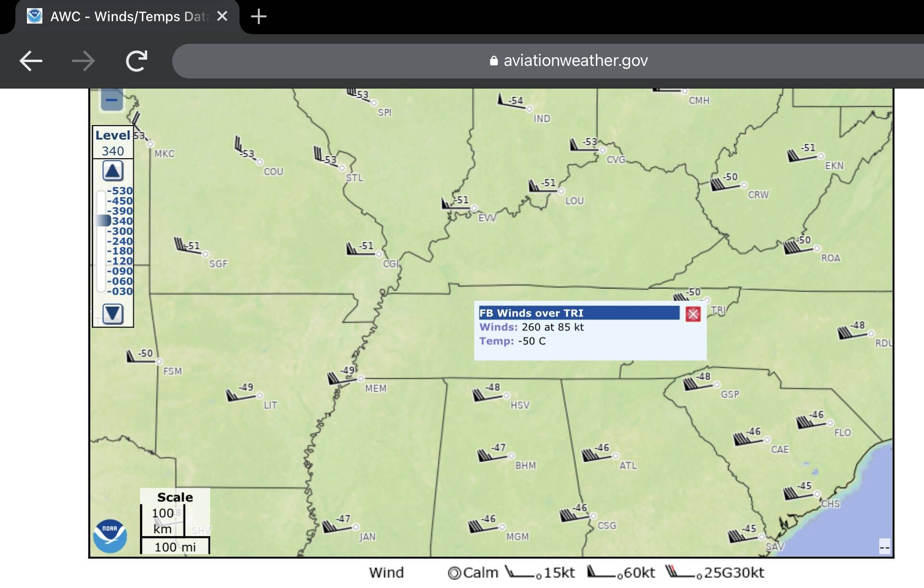
Task: Click the STL station circle marker
Action: (x=342, y=168)
